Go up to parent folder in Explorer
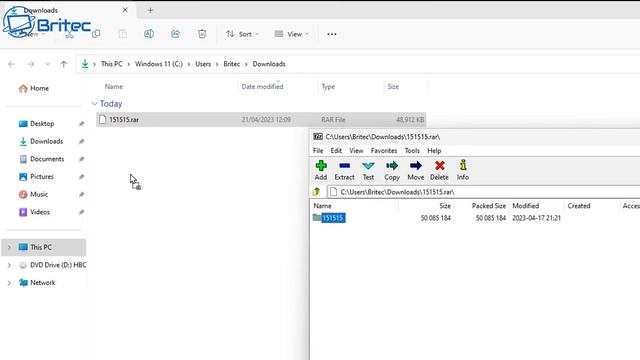The width and height of the screenshot is (640, 360). (x=63, y=64)
